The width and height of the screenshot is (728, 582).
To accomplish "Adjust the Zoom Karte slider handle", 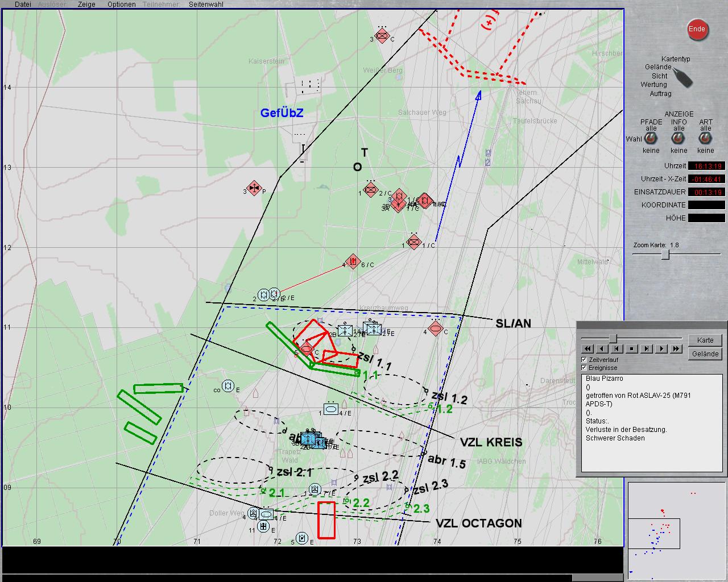I will point(665,254).
